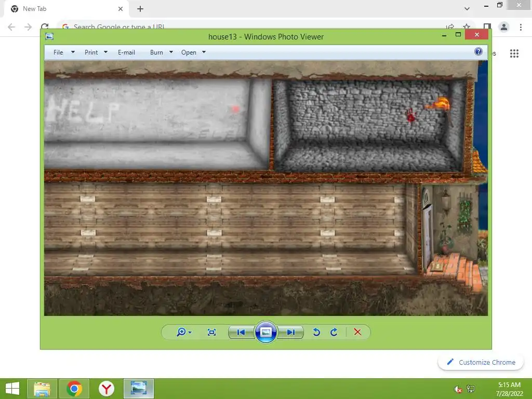This screenshot has height=399, width=532.
Task: Open the Print menu
Action: click(91, 52)
